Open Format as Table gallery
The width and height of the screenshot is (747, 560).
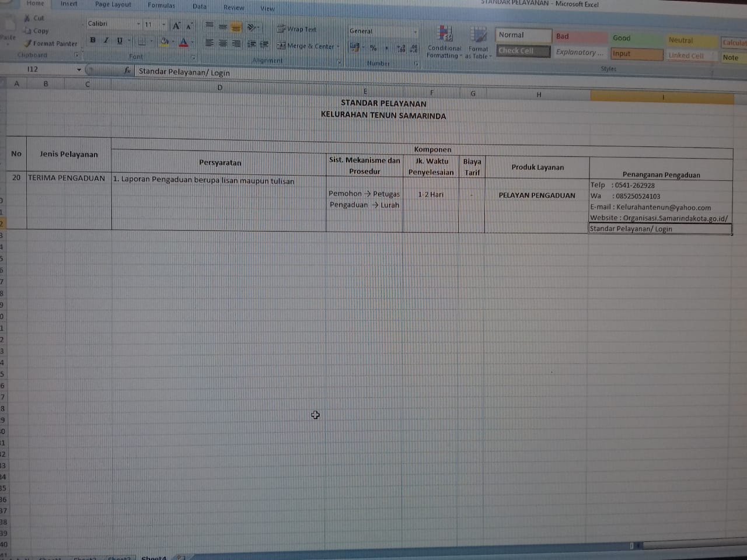click(x=479, y=43)
